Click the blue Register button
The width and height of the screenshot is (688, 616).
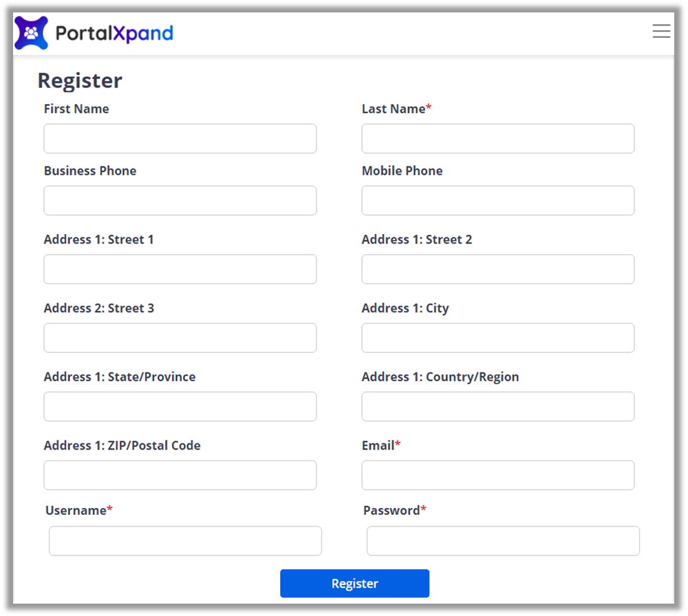[x=354, y=584]
